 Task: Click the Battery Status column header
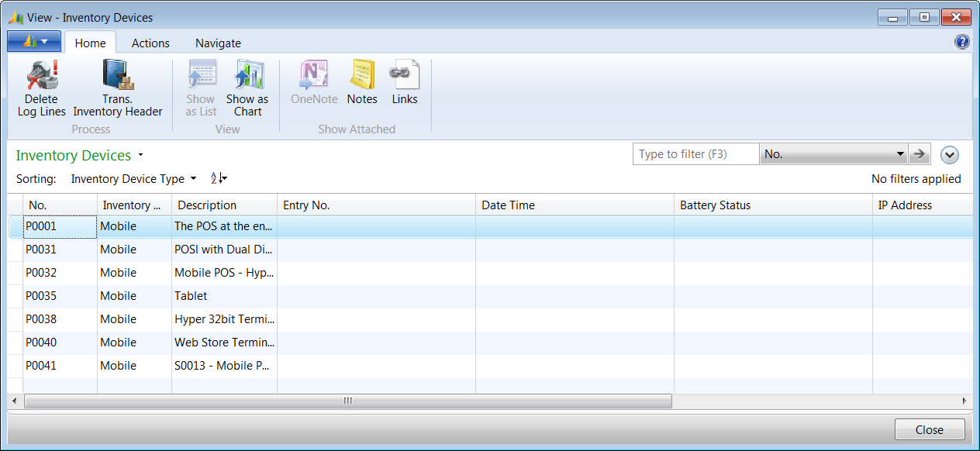point(773,205)
